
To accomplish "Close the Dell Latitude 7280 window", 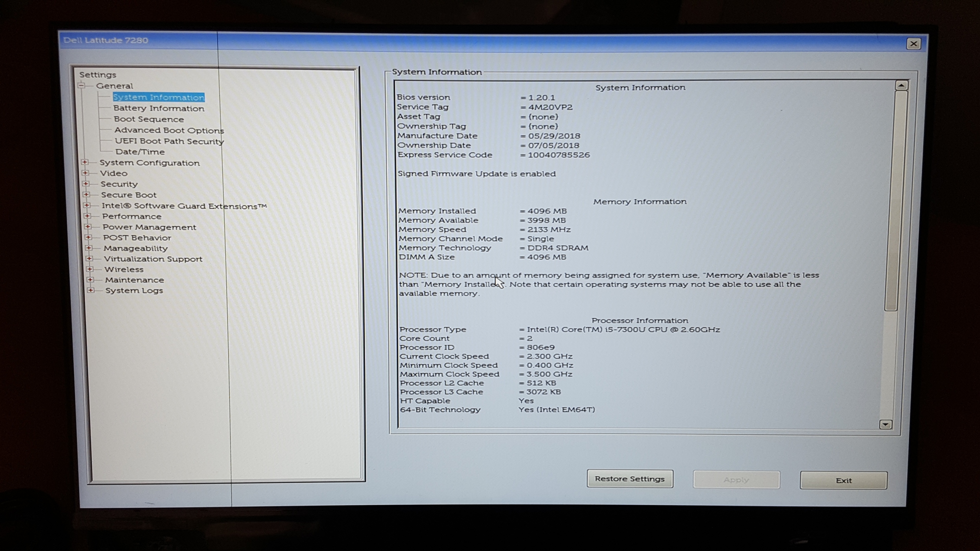I will tap(913, 44).
